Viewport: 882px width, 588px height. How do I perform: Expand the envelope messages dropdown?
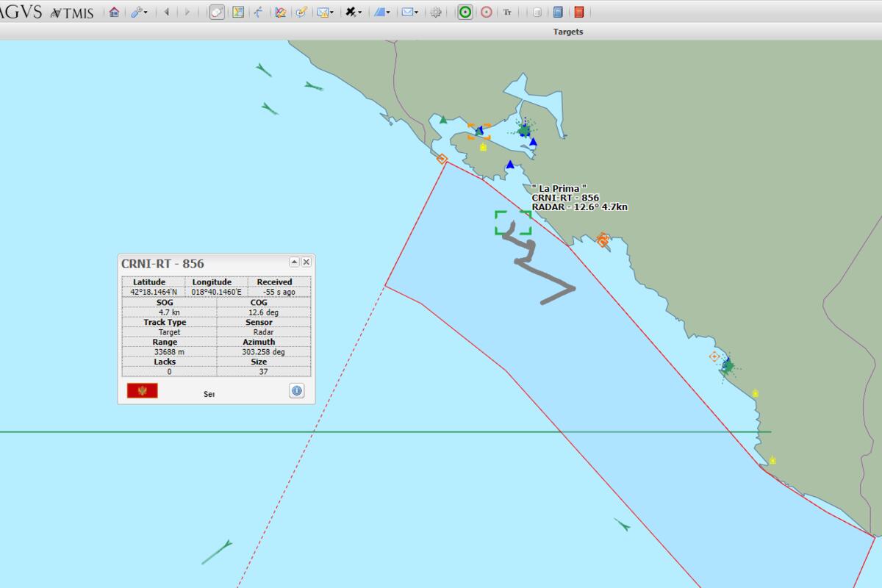pos(410,12)
